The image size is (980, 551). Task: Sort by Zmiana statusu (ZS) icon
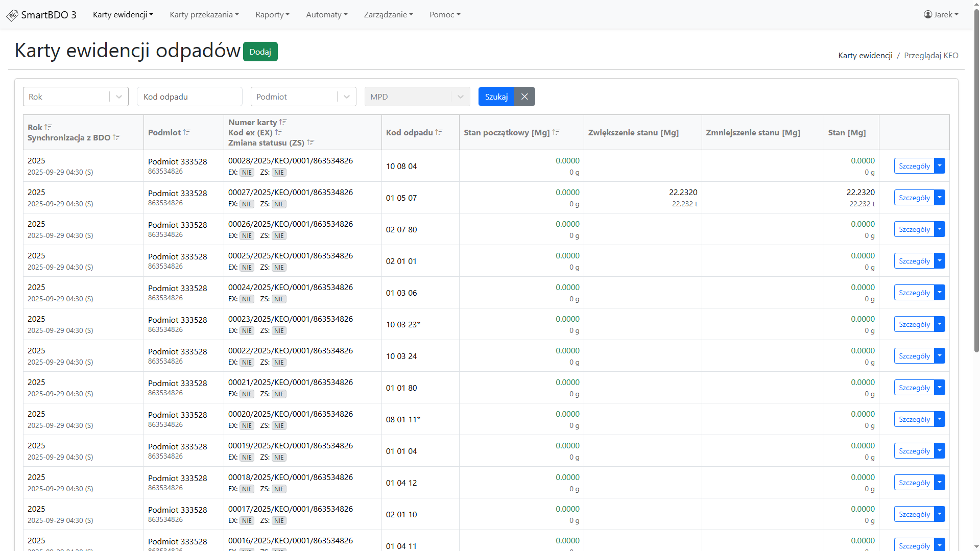coord(310,142)
